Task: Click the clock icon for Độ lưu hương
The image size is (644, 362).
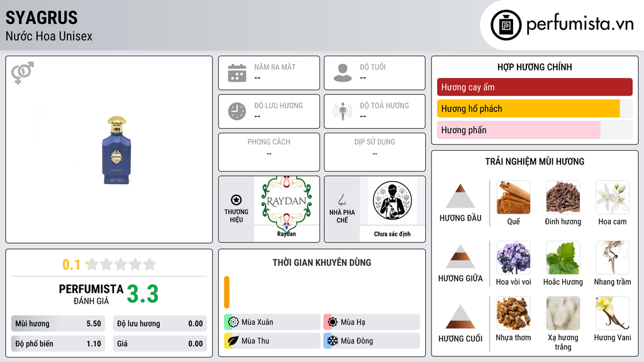Action: (237, 111)
